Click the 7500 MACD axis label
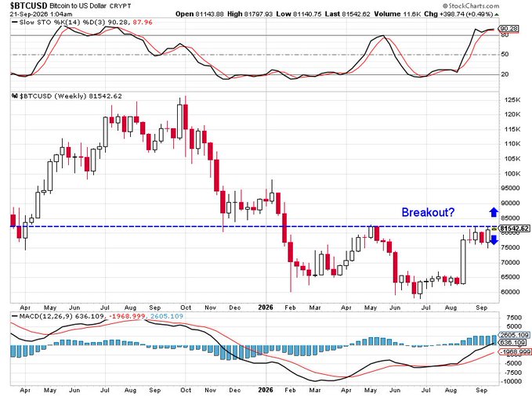This screenshot has width=532, height=396. click(x=514, y=318)
